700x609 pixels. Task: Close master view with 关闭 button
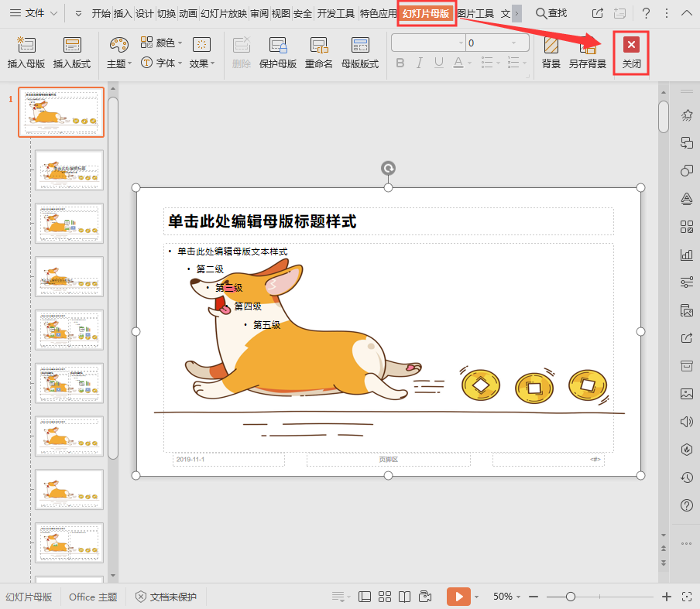pos(631,53)
